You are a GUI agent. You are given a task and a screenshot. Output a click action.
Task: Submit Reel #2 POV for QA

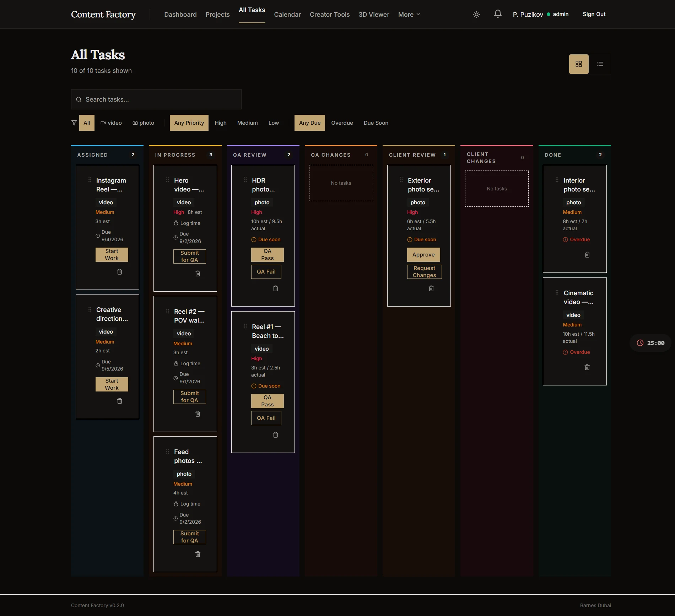coord(190,397)
